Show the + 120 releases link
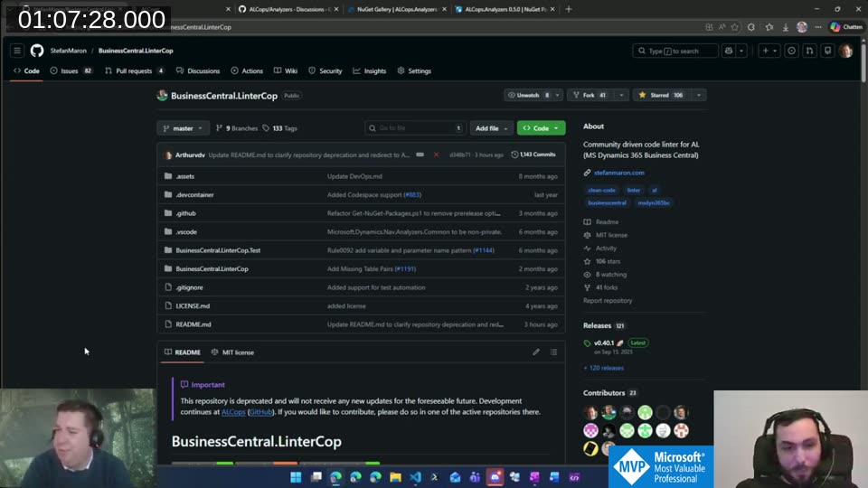Screen dimensions: 868x488 click(x=603, y=368)
